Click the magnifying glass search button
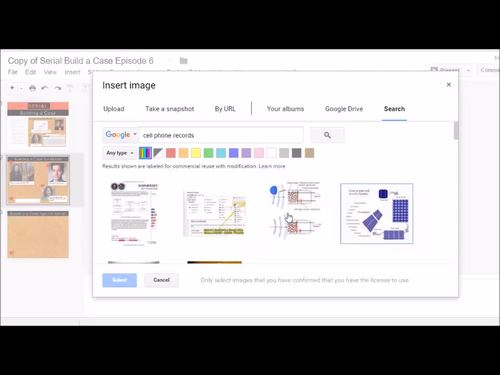500x375 pixels. tap(327, 135)
